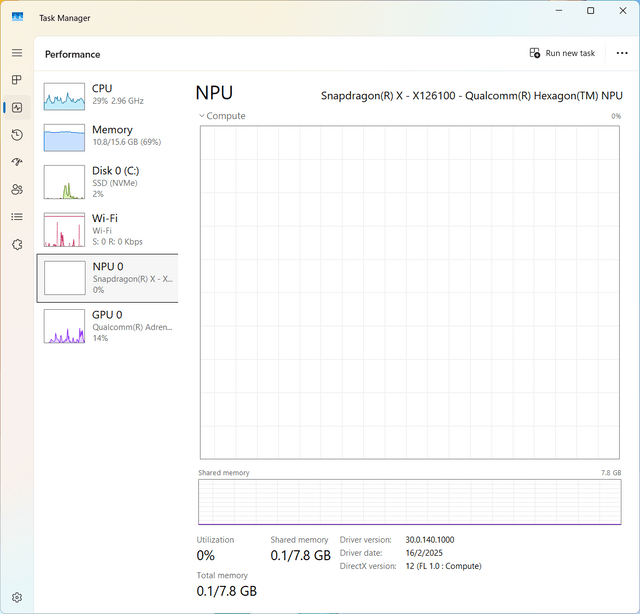Click the SSD (NVMe) disk type text
The height and width of the screenshot is (614, 640).
(x=115, y=183)
